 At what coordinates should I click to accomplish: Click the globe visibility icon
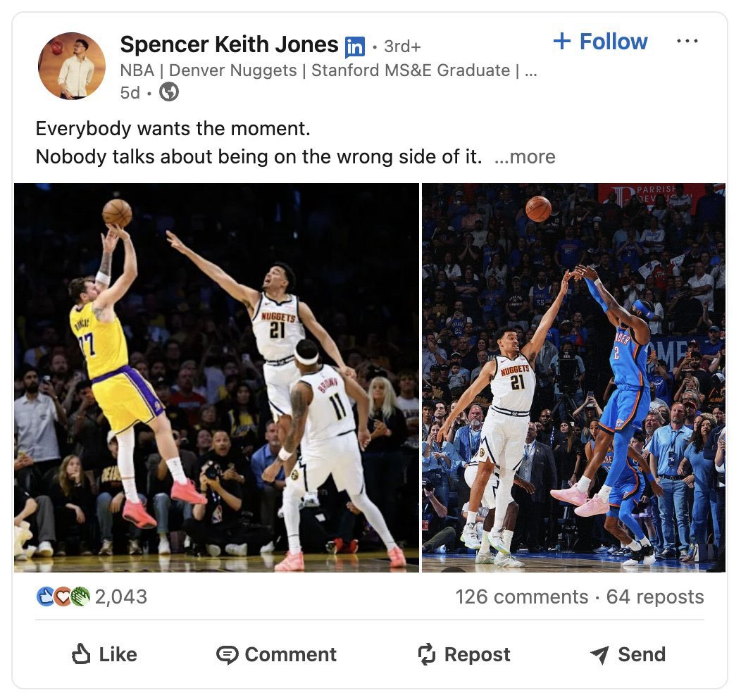tap(168, 92)
